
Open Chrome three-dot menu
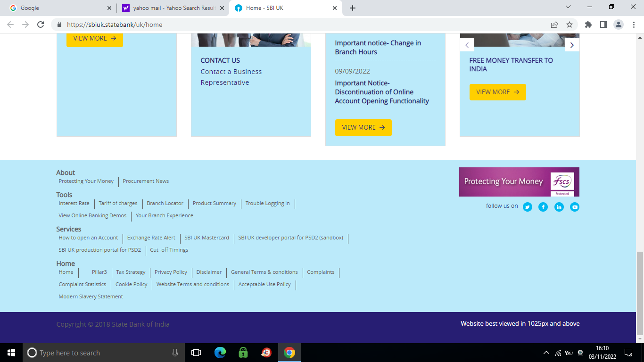634,25
